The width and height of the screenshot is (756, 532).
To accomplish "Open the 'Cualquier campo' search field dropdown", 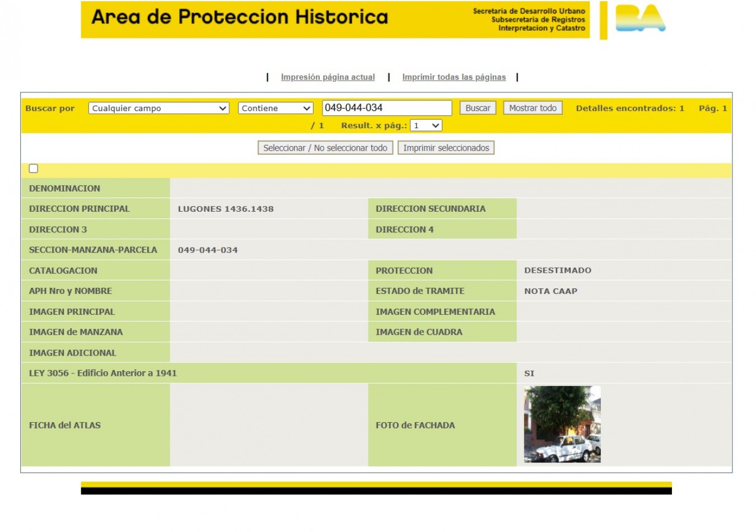I will coord(158,108).
